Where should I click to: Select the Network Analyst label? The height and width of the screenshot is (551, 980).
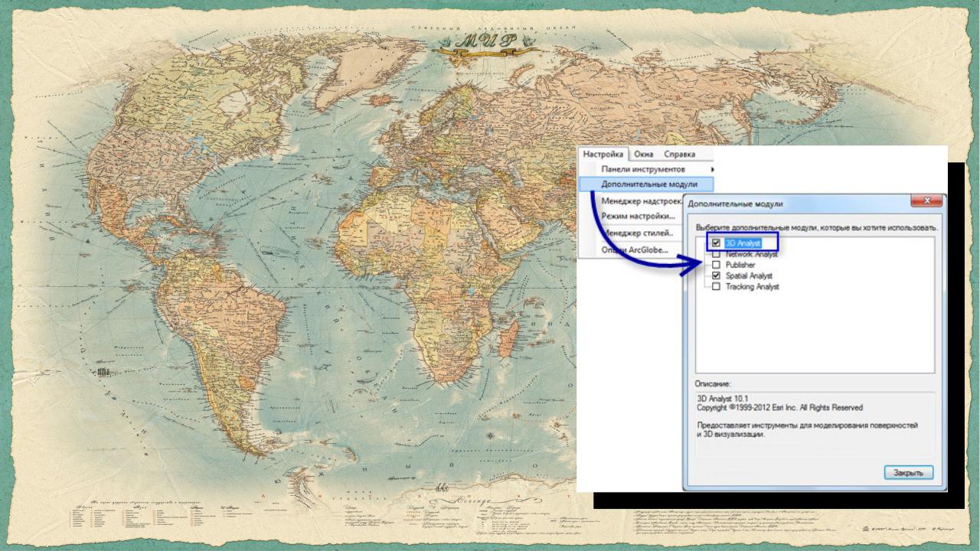tap(751, 254)
